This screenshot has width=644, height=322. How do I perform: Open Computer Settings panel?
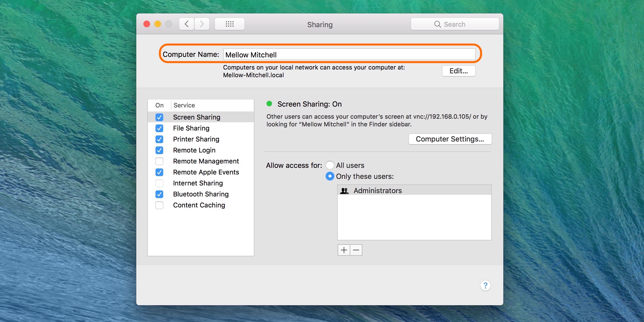coord(449,138)
